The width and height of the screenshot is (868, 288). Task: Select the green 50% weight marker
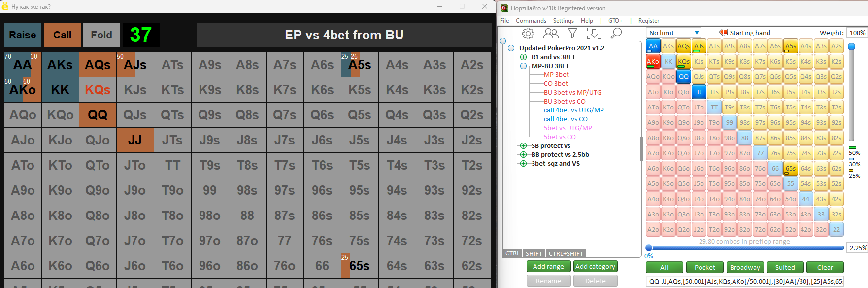[853, 148]
